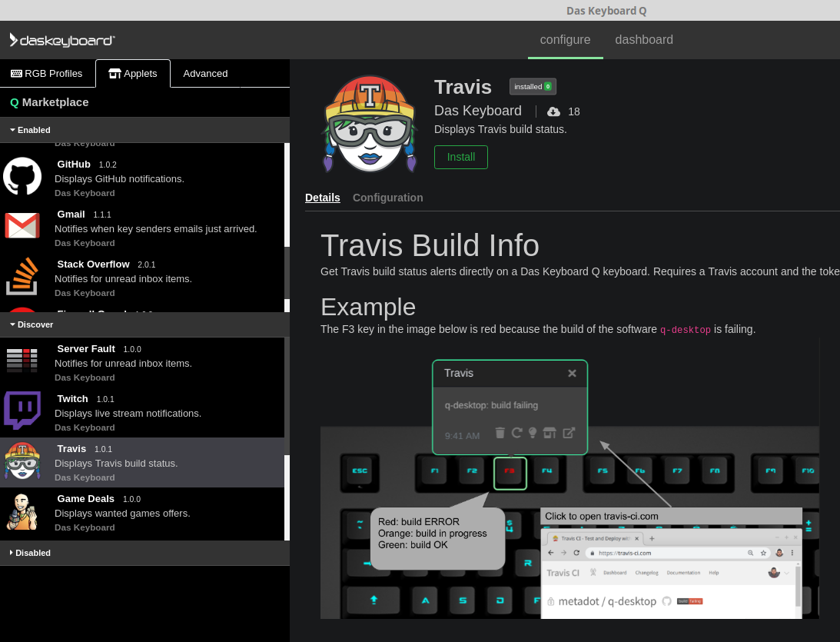Click the Server Fault unread inbox description
Viewport: 840px width, 642px height.
tap(123, 364)
